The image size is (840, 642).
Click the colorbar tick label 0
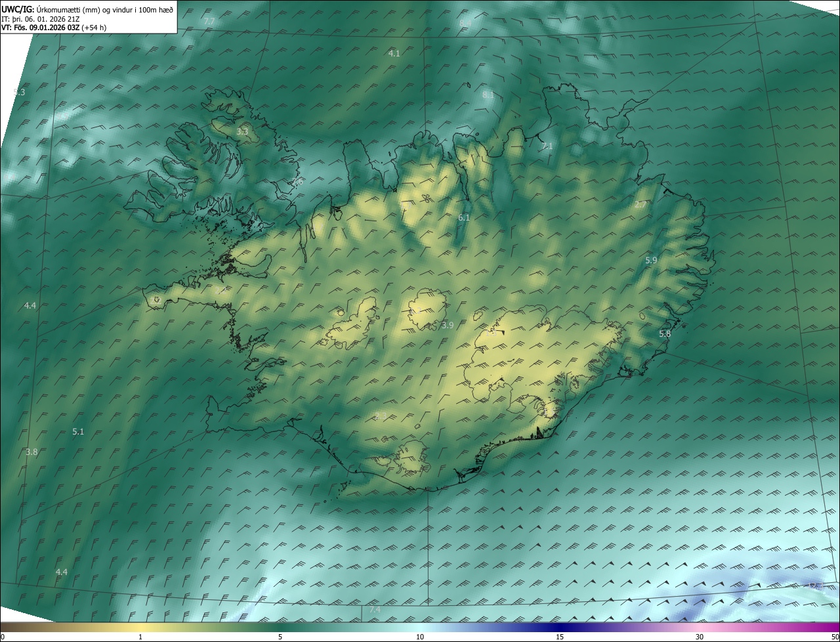pos(3,637)
